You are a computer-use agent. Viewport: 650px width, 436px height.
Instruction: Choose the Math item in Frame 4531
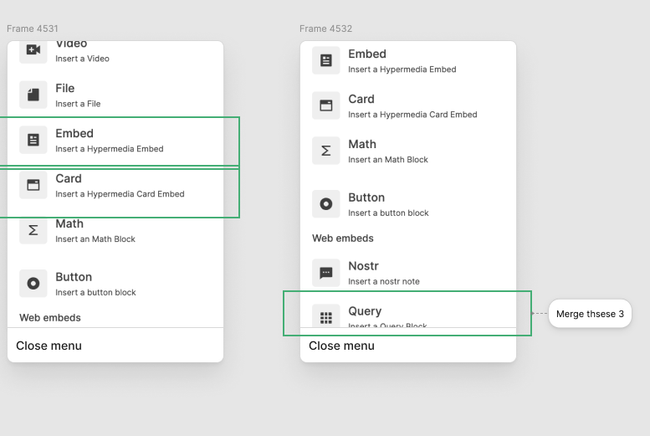click(115, 230)
